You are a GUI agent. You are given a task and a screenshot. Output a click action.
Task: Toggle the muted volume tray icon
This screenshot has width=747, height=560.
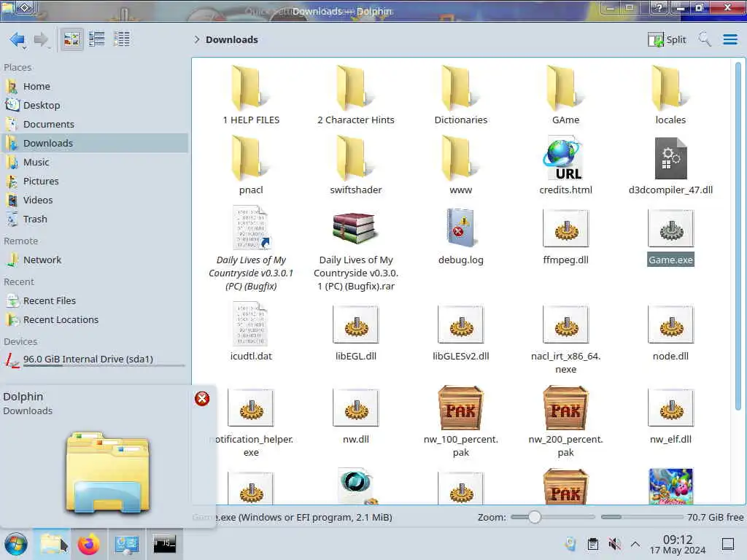coord(614,544)
